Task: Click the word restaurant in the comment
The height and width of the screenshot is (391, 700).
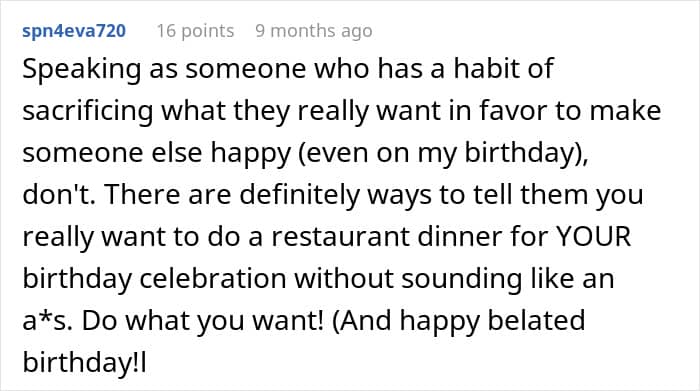Action: coord(340,237)
